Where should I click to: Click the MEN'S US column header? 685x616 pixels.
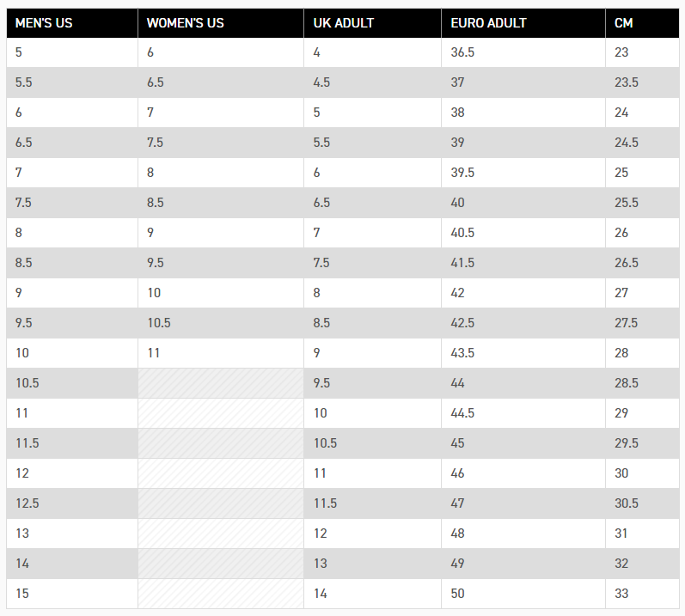coord(72,22)
